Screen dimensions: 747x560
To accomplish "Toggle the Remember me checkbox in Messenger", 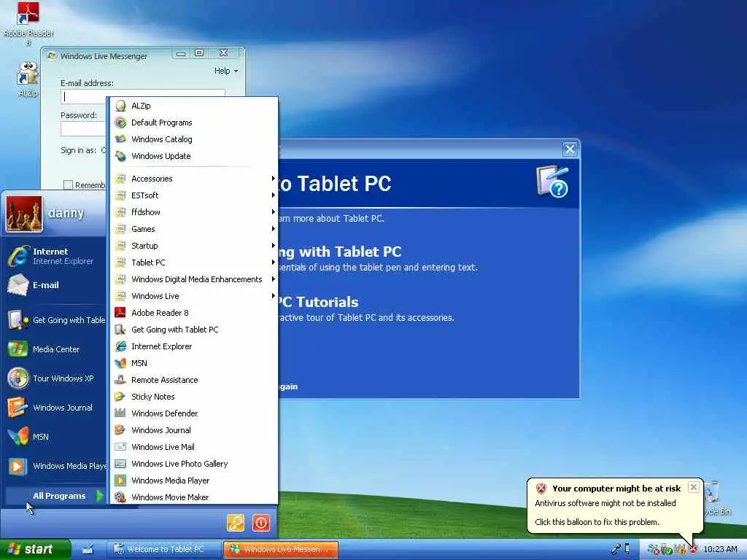I will 68,184.
